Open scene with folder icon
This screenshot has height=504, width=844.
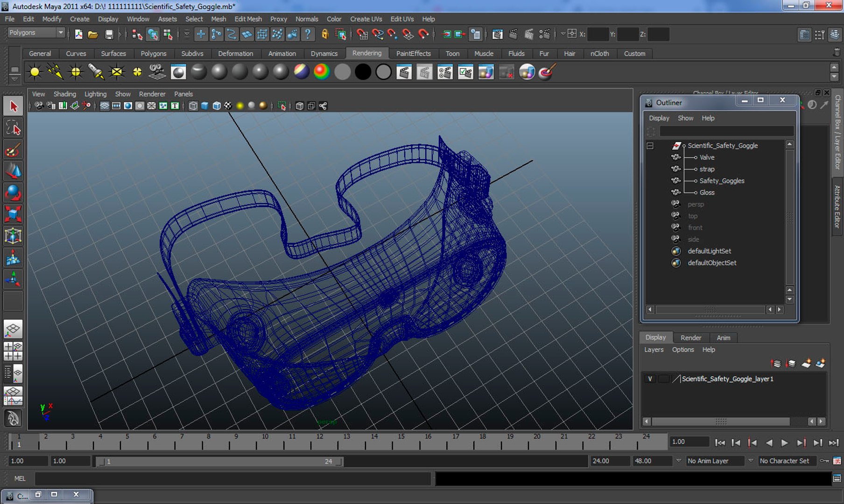click(x=93, y=34)
